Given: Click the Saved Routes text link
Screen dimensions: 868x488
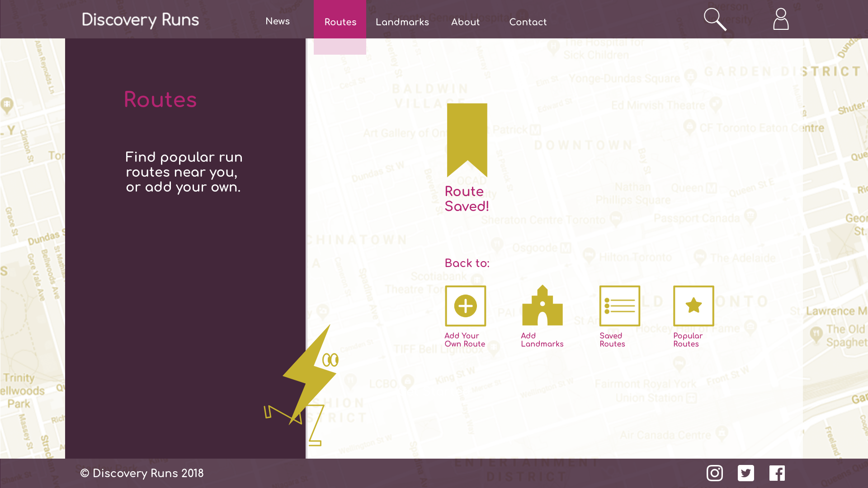Looking at the screenshot, I should (x=612, y=340).
